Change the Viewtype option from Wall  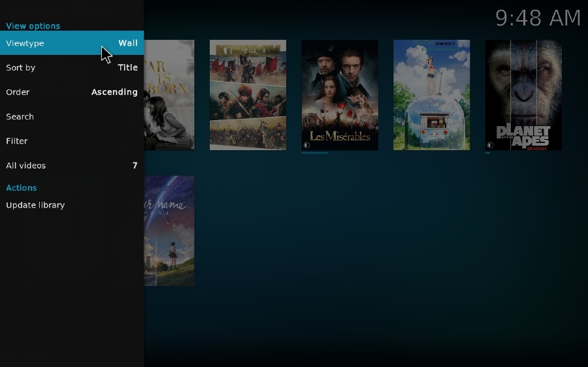72,43
